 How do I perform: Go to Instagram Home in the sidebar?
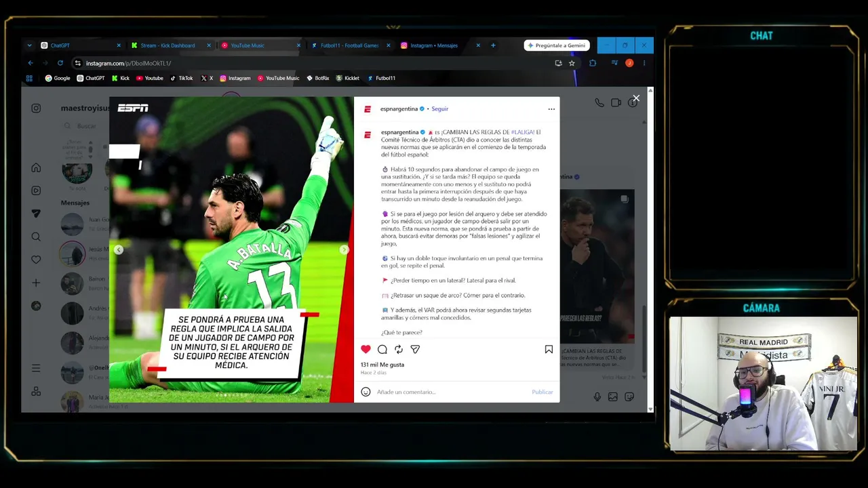[36, 168]
